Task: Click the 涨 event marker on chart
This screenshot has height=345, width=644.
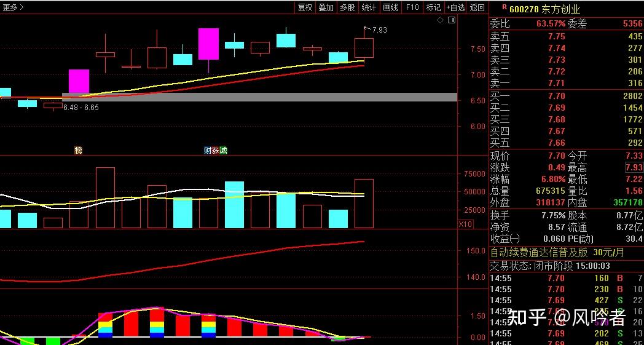Action: 216,150
